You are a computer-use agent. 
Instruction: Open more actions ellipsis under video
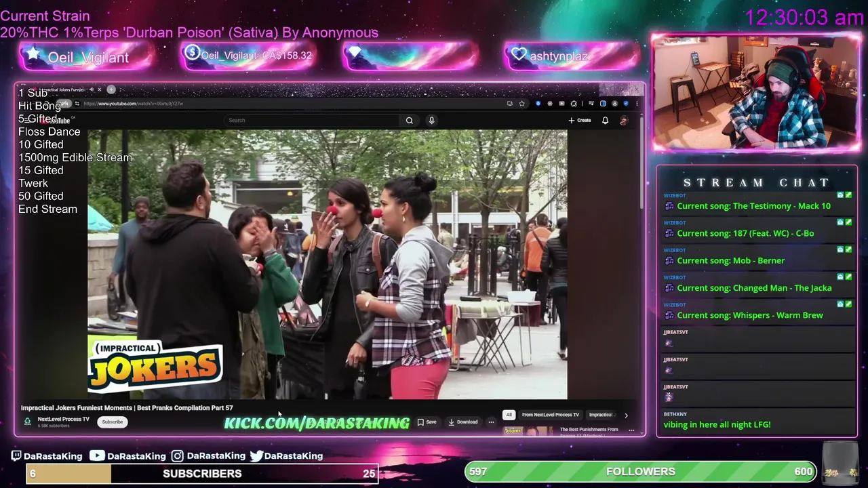[x=491, y=422]
